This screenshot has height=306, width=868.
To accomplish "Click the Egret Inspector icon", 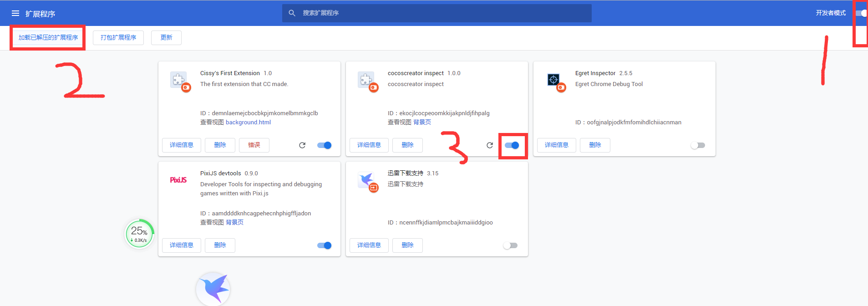I will tap(553, 80).
